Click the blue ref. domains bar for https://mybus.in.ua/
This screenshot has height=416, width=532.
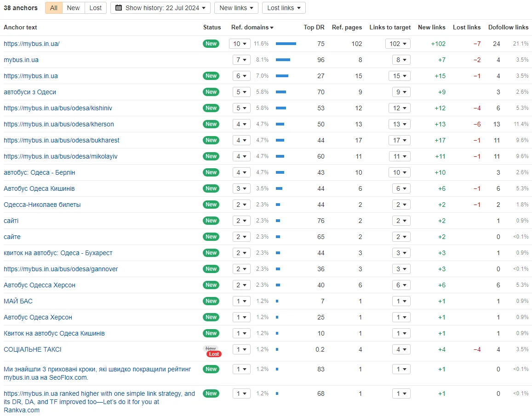tap(286, 44)
